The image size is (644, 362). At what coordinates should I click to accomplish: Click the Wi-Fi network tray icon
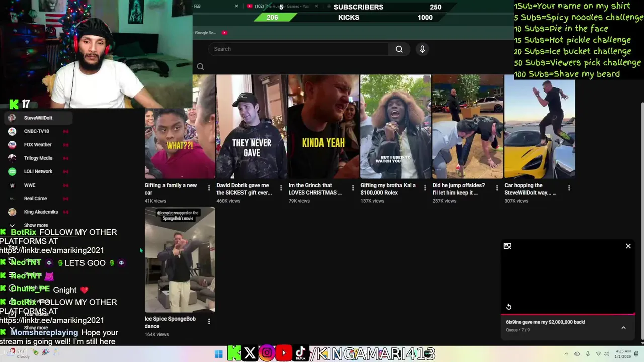pyautogui.click(x=599, y=354)
